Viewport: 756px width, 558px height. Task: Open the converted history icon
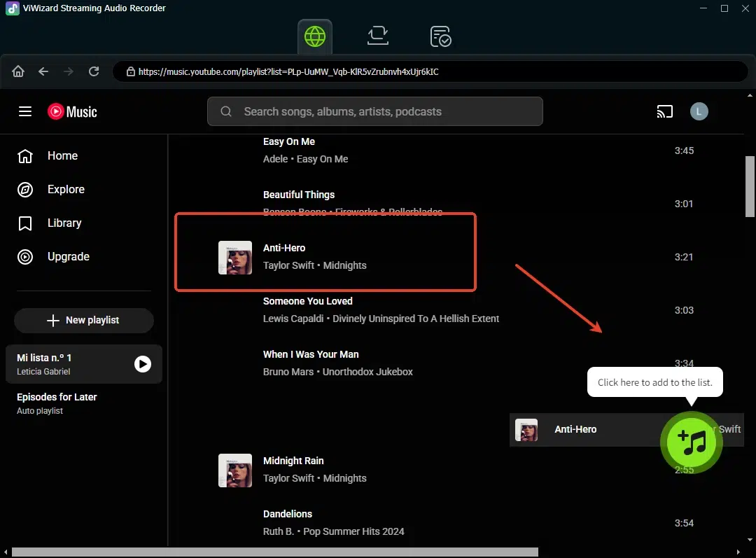440,36
